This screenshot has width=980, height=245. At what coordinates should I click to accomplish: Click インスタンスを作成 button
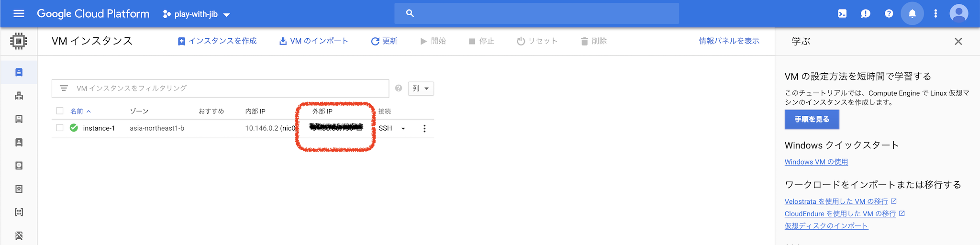[217, 41]
